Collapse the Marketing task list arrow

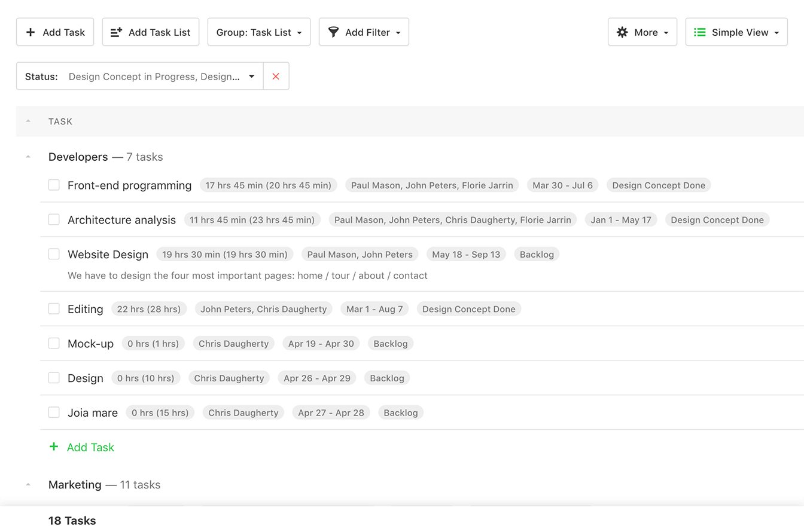pyautogui.click(x=28, y=484)
